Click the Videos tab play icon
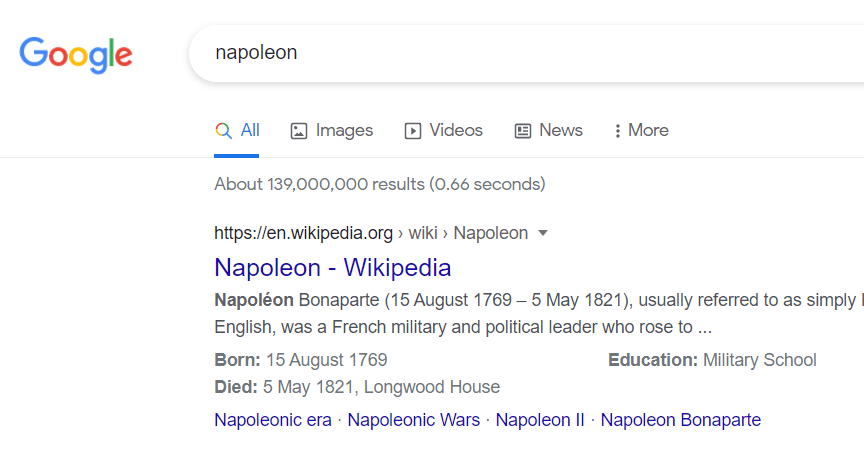Viewport: 864px width, 450px height. (412, 131)
